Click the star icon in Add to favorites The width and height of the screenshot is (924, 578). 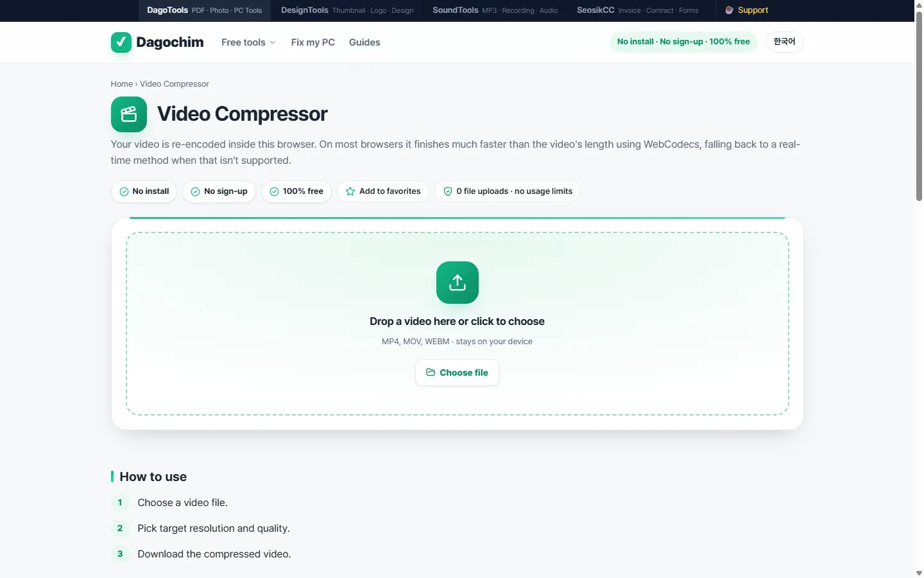coord(350,191)
